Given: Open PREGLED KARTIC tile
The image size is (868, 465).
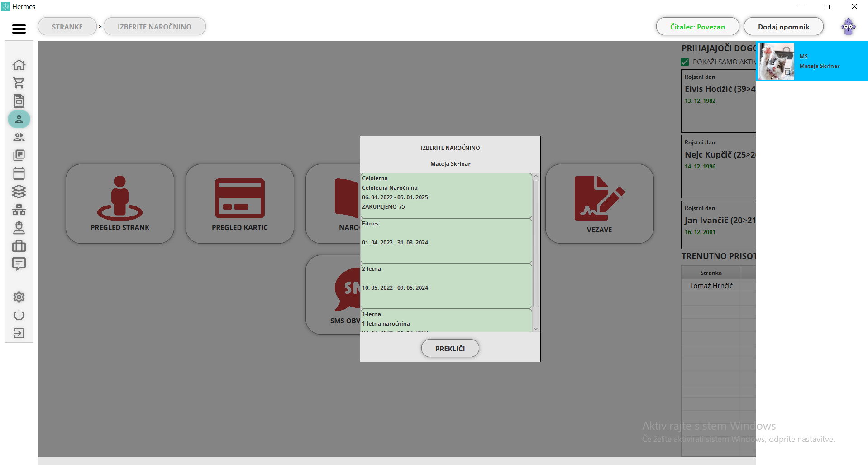Looking at the screenshot, I should 240,204.
